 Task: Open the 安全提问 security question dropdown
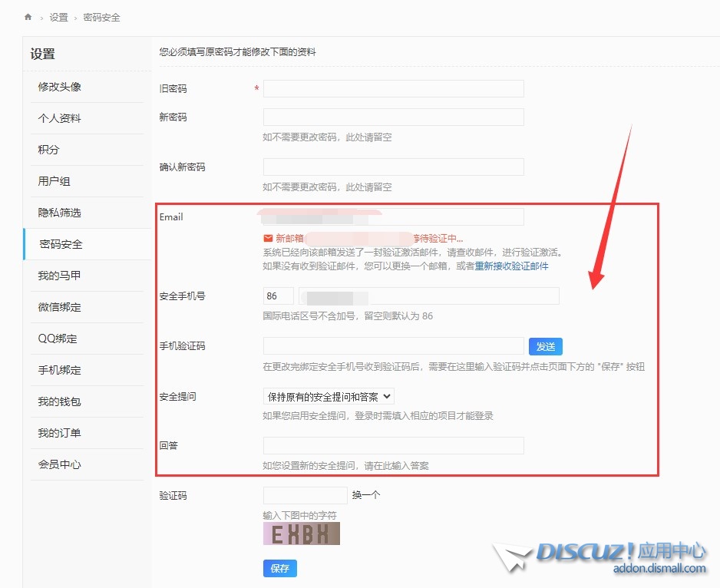click(x=329, y=397)
